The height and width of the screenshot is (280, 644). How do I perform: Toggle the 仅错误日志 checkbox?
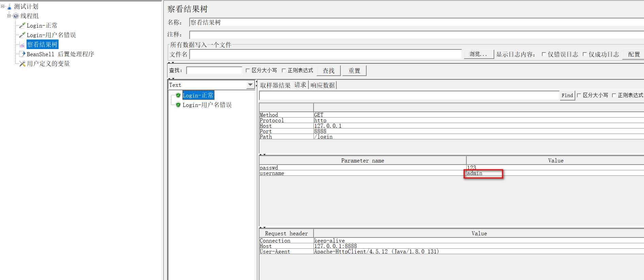544,54
